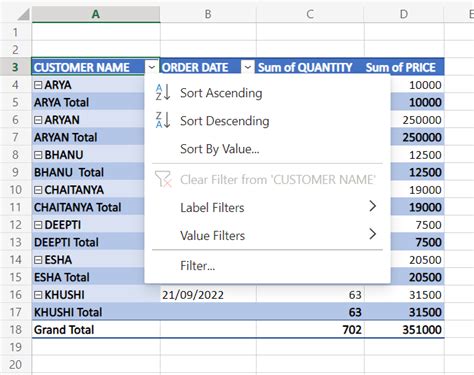The width and height of the screenshot is (474, 375).
Task: Select column C header
Action: click(310, 14)
